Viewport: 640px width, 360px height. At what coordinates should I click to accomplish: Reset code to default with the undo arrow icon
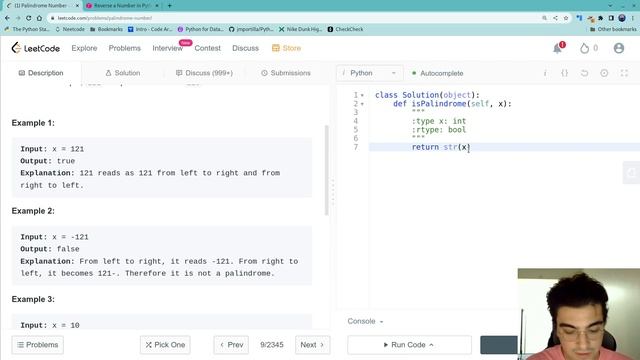(584, 73)
